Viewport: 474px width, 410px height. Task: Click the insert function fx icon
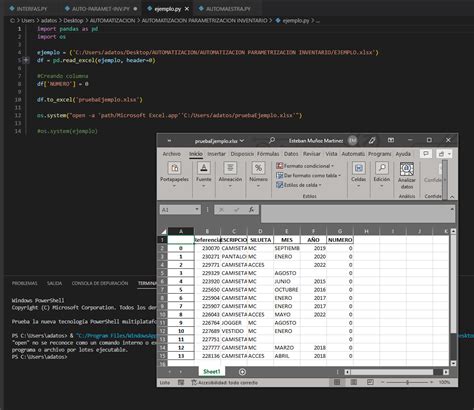[251, 210]
